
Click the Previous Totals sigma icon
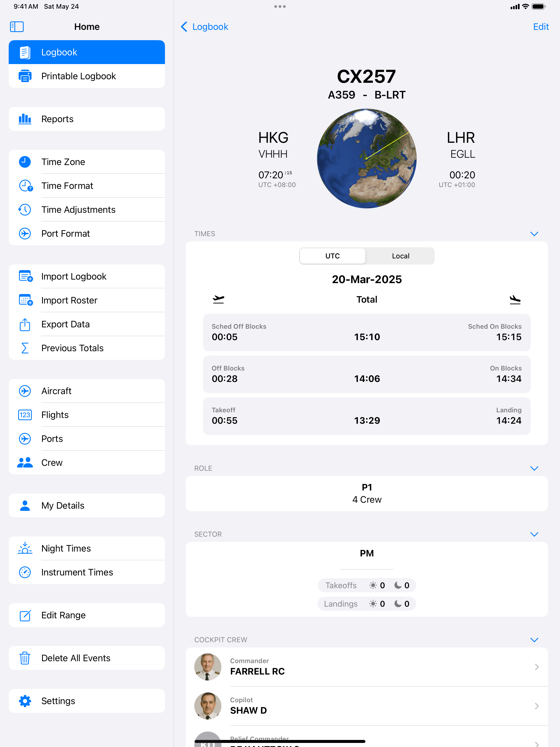(x=25, y=348)
